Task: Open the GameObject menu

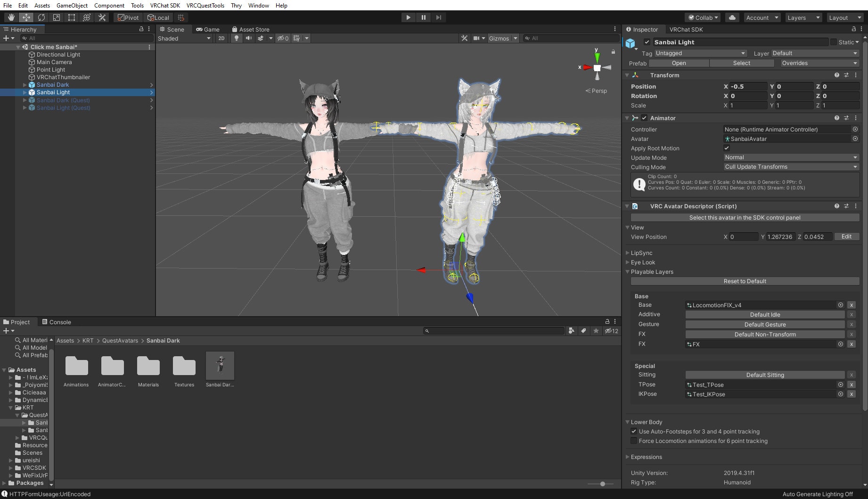Action: (72, 5)
